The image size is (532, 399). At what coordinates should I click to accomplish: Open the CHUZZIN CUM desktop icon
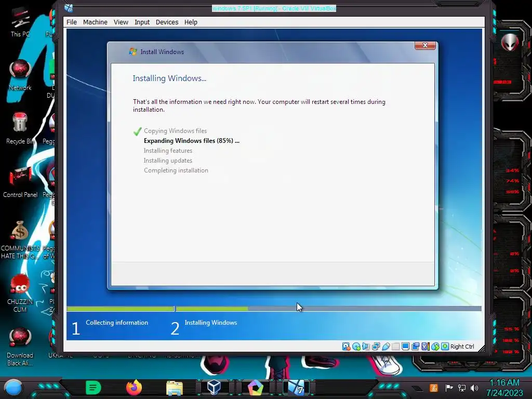pos(20,293)
